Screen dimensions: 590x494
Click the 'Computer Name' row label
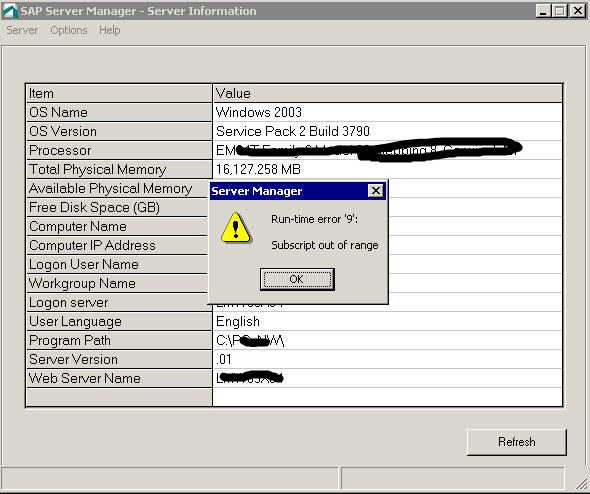click(x=117, y=226)
